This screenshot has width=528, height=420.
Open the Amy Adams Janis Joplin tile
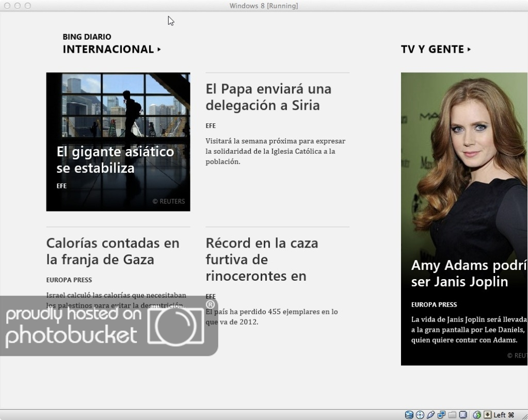pyautogui.click(x=464, y=219)
